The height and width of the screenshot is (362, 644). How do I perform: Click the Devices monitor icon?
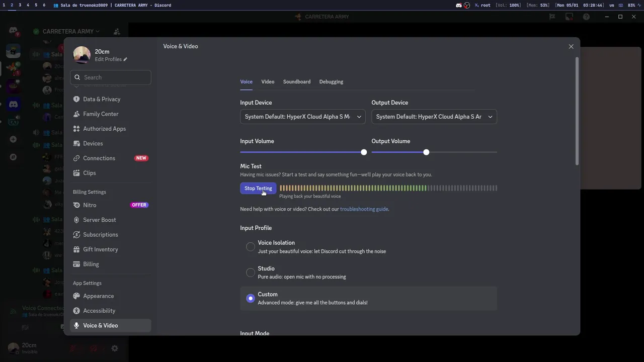(76, 143)
